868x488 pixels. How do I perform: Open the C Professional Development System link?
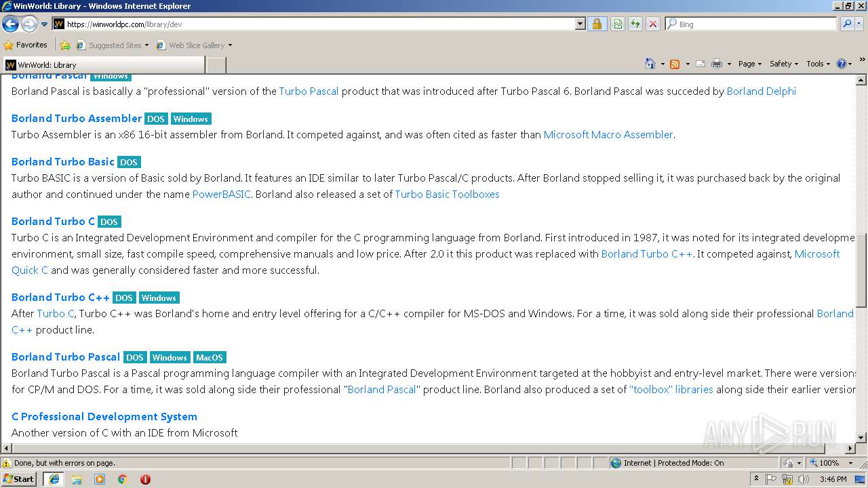[x=104, y=416]
